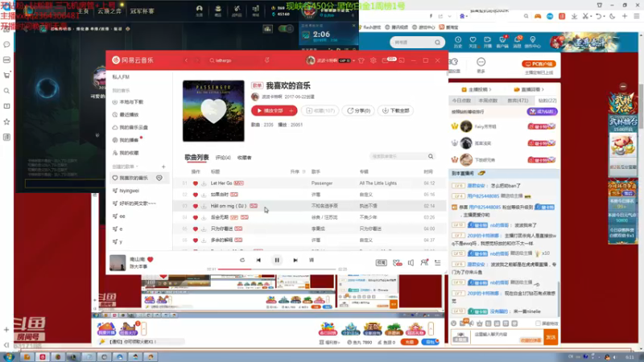Open the playlist queue icon in player bar
The height and width of the screenshot is (362, 644).
(x=438, y=263)
